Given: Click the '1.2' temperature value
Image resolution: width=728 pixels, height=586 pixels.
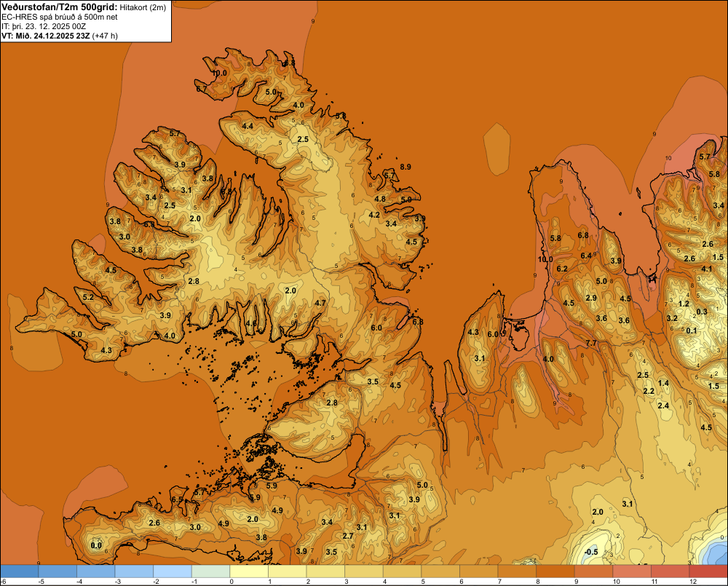Looking at the screenshot, I should 684,304.
